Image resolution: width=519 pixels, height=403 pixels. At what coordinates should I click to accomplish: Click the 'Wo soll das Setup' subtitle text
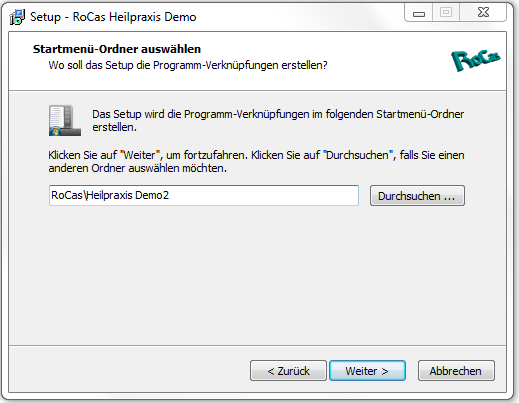(188, 65)
